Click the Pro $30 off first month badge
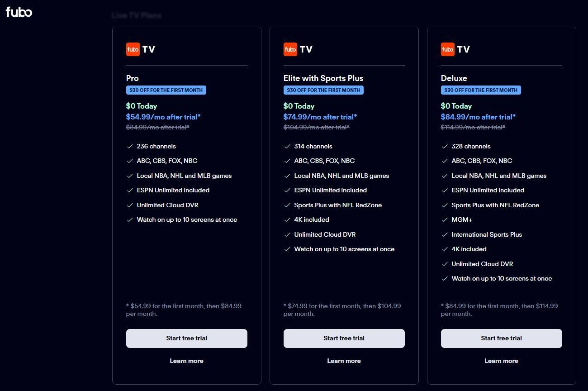 pyautogui.click(x=166, y=90)
